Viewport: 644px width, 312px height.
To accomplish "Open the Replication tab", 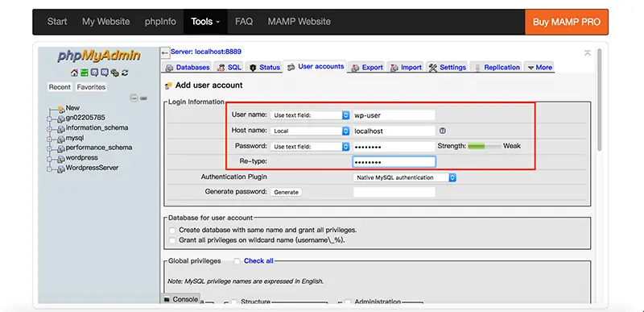I will 496,68.
